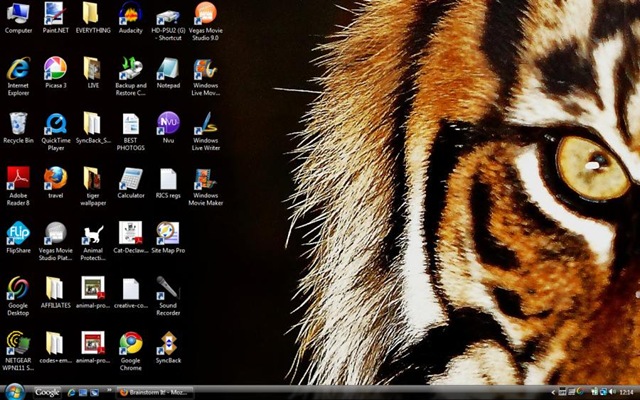The image size is (640, 400).
Task: Select the Recycle Bin
Action: click(x=18, y=129)
